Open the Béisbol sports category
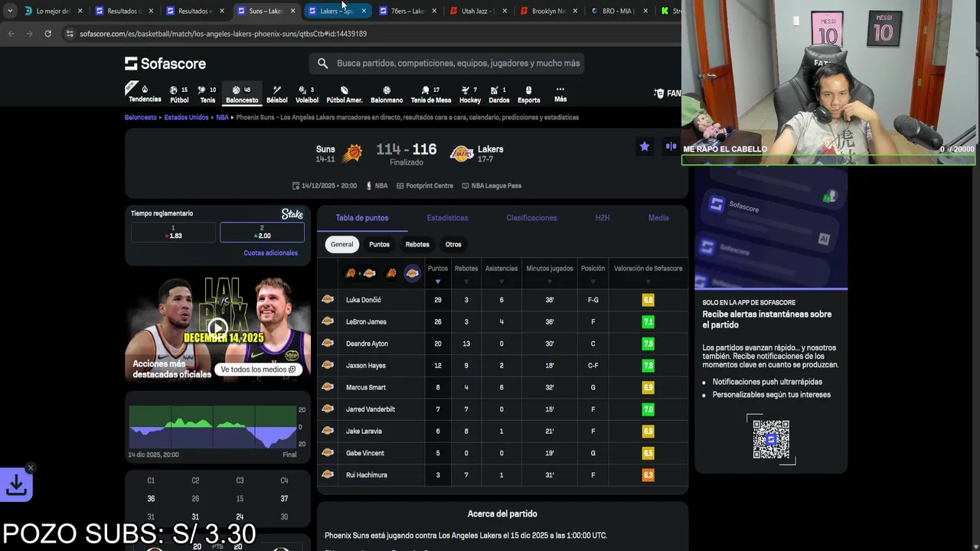The width and height of the screenshot is (980, 551). 277,94
